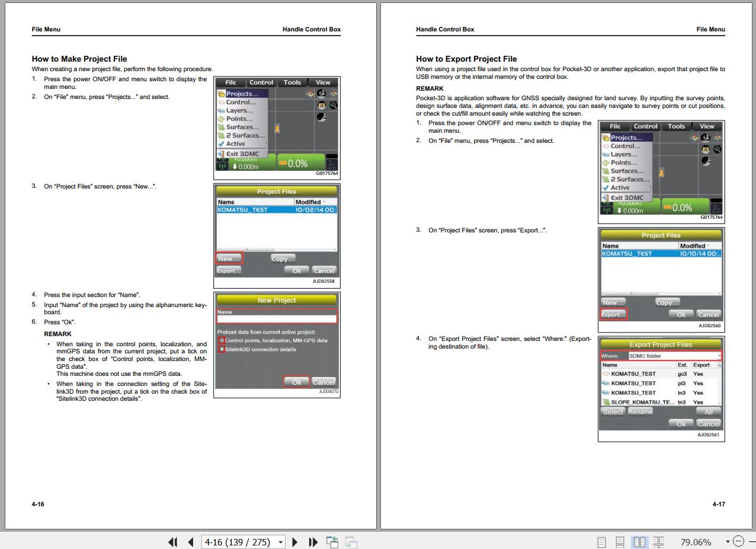The width and height of the screenshot is (756, 549).
Task: Select KOMATSU_TEST ln3 row in export list
Action: (659, 393)
